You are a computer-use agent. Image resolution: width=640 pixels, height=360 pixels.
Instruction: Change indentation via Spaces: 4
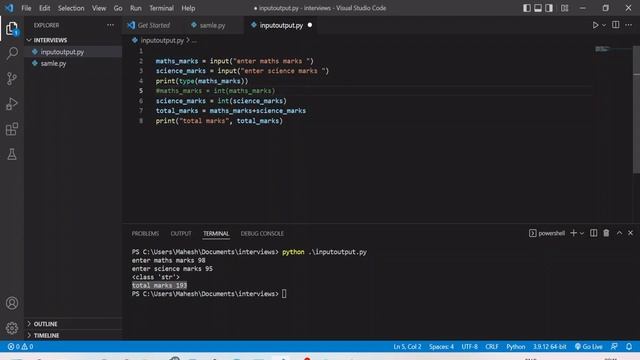point(441,347)
